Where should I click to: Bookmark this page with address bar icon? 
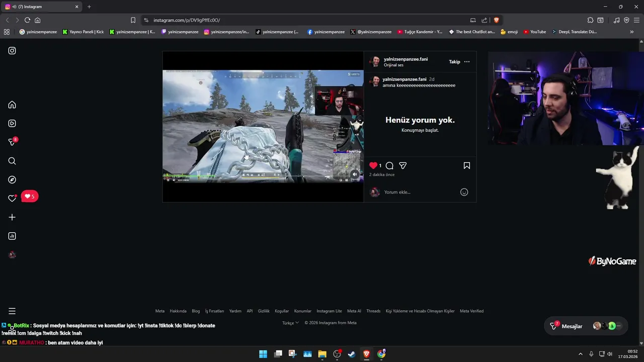(133, 20)
